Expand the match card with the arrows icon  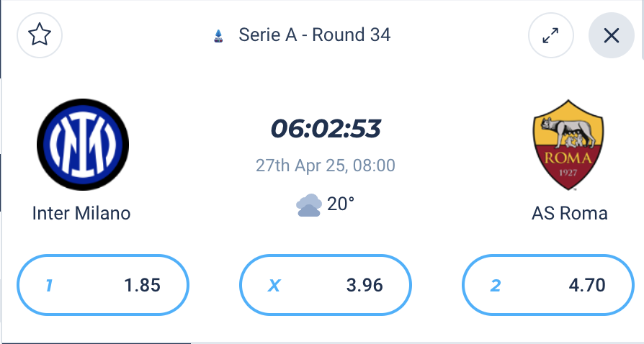pos(551,35)
